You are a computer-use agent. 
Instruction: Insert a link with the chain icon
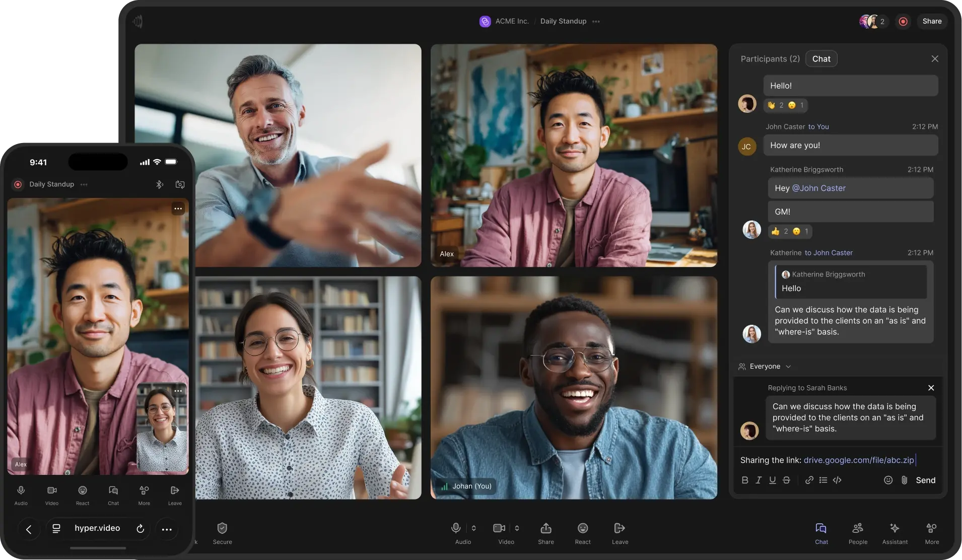(x=809, y=480)
